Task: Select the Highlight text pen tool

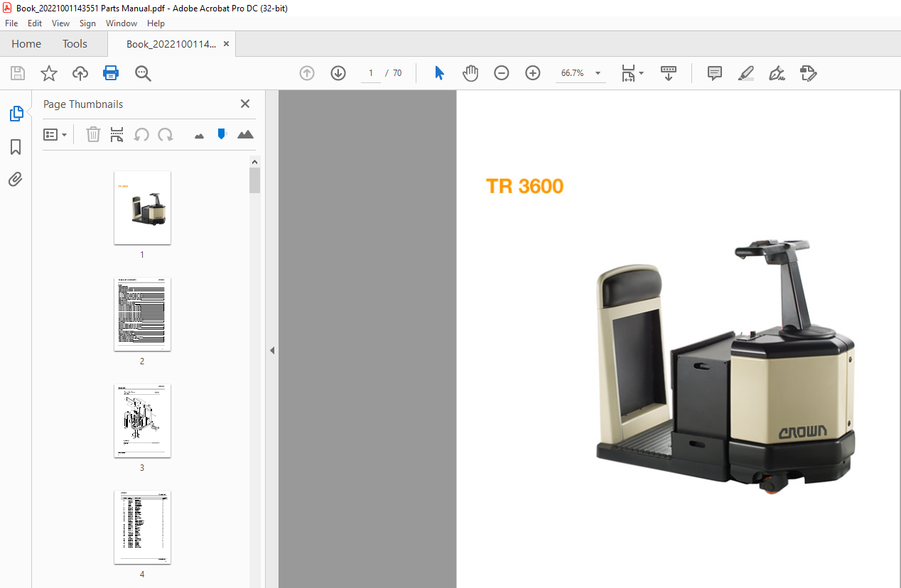Action: pyautogui.click(x=745, y=73)
